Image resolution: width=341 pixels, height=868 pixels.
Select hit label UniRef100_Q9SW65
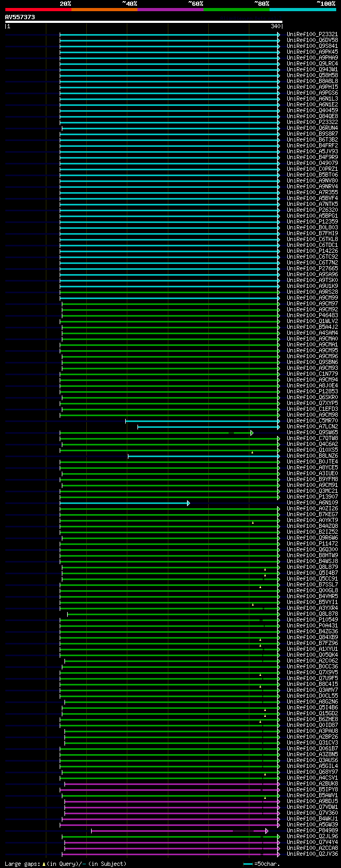pyautogui.click(x=312, y=433)
